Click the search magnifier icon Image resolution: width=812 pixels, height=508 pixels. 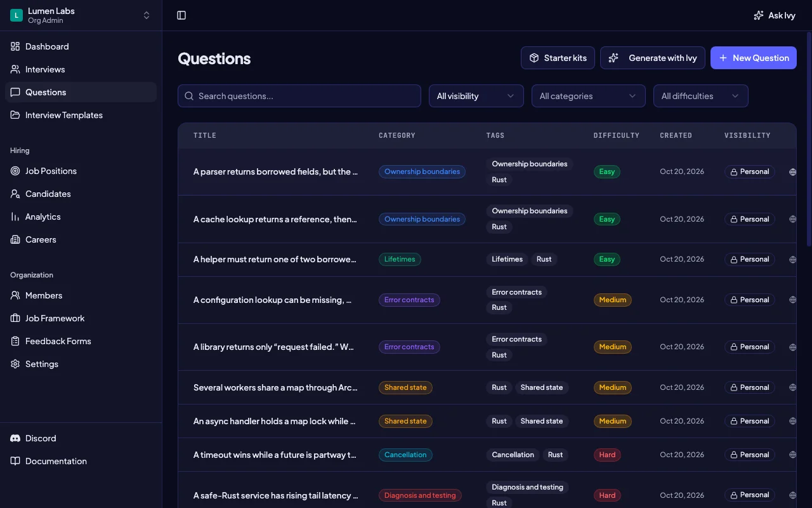click(189, 96)
